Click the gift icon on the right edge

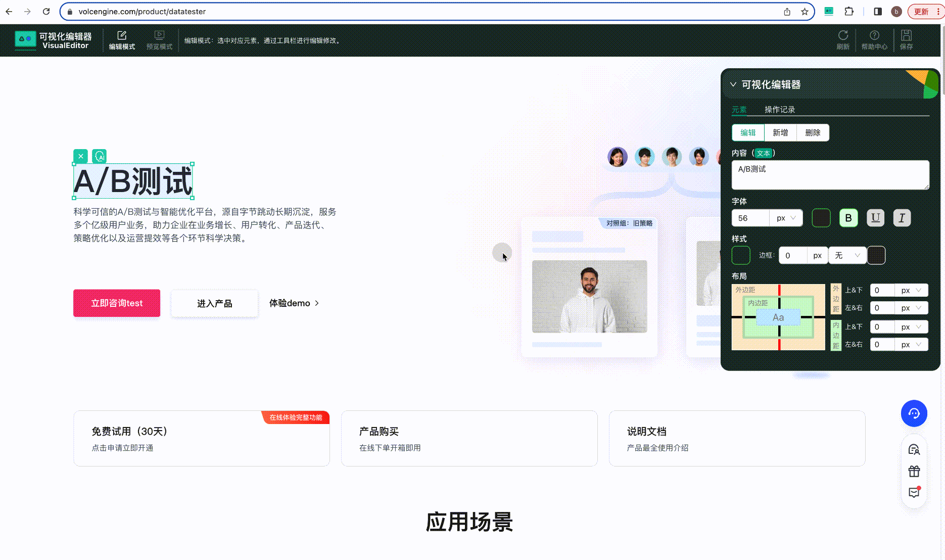point(914,471)
